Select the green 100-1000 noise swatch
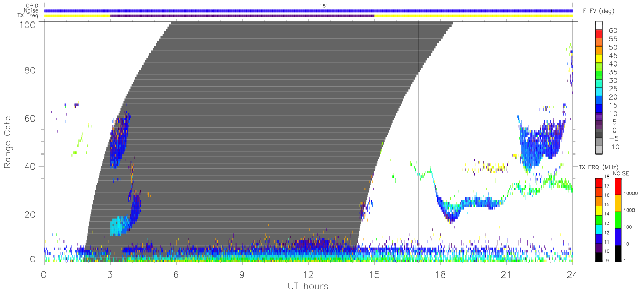 617,219
